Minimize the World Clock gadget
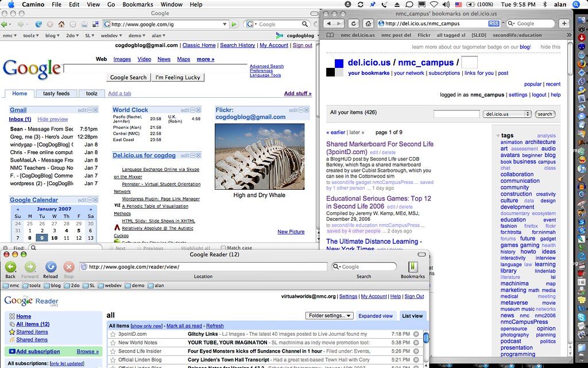This screenshot has width=588, height=368. click(193, 110)
